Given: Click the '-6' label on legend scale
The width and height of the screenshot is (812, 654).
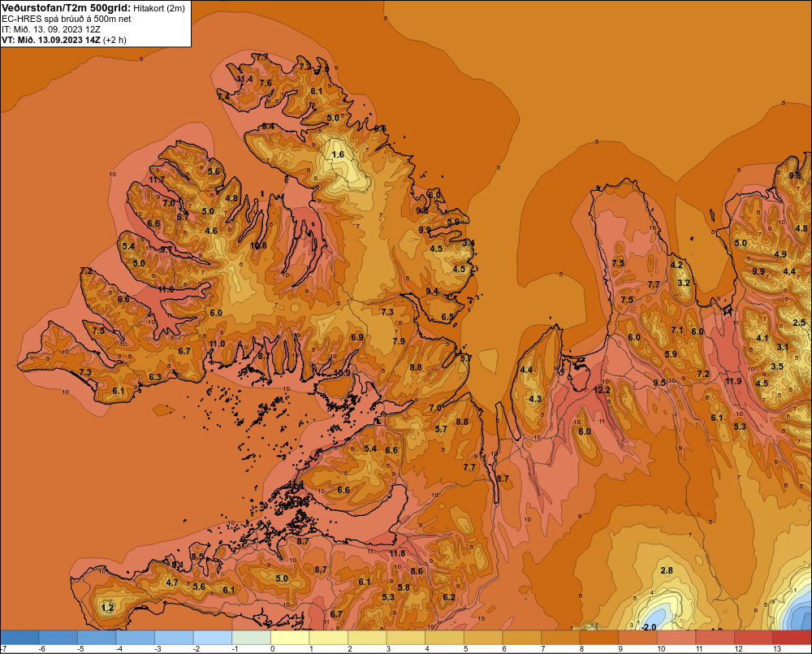Looking at the screenshot, I should pos(42,649).
